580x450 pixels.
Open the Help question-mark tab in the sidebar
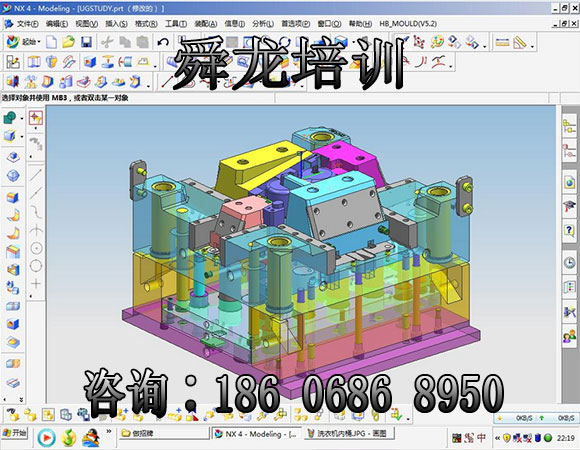coord(569,231)
